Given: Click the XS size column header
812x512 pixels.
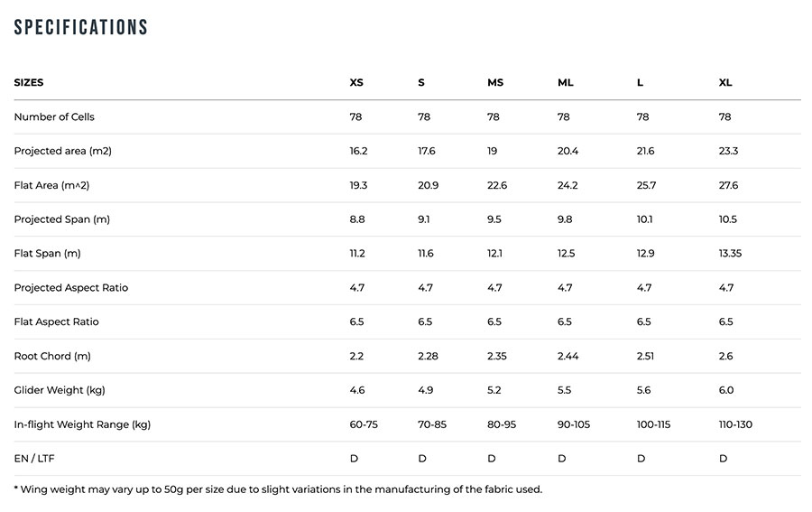Looking at the screenshot, I should [356, 83].
